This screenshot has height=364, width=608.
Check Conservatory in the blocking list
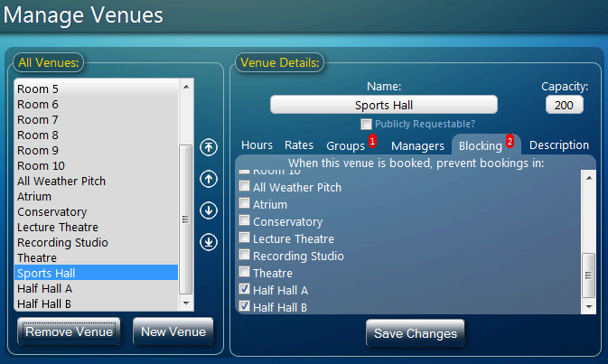[244, 220]
